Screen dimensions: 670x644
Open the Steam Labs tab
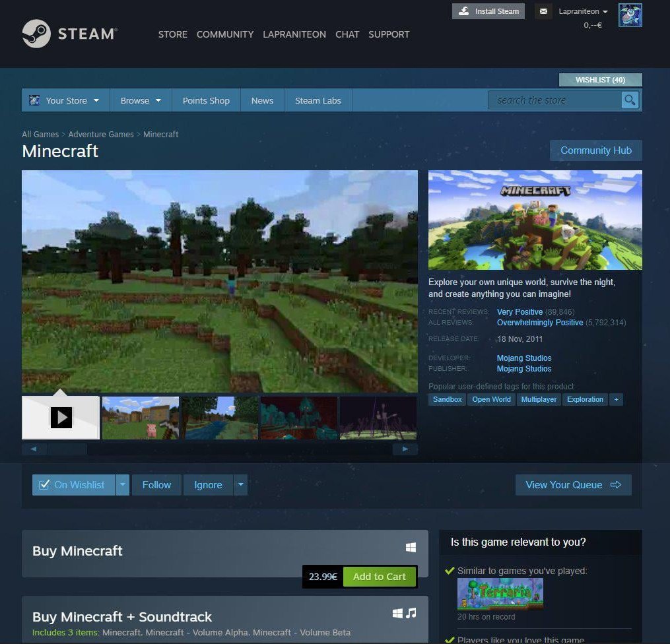(x=318, y=100)
